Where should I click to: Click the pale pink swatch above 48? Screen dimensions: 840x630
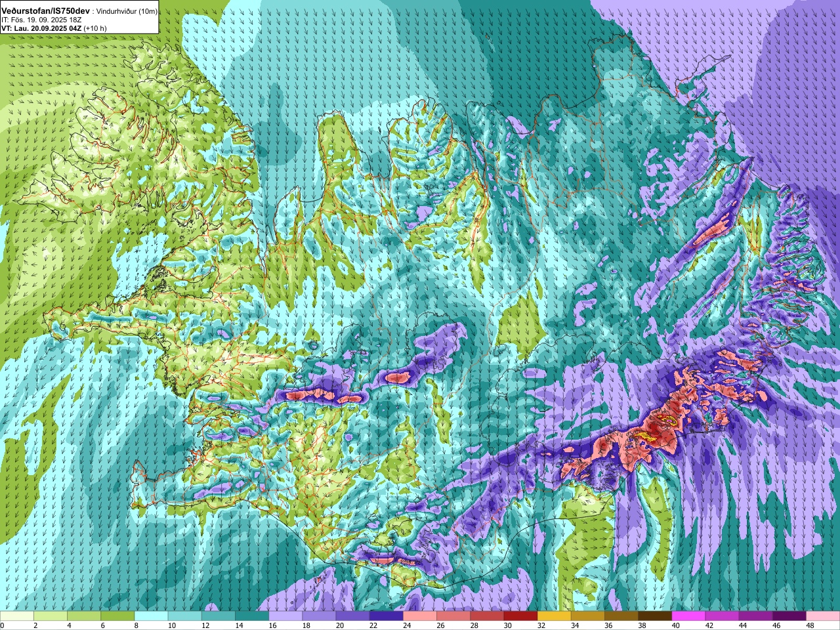point(823,616)
